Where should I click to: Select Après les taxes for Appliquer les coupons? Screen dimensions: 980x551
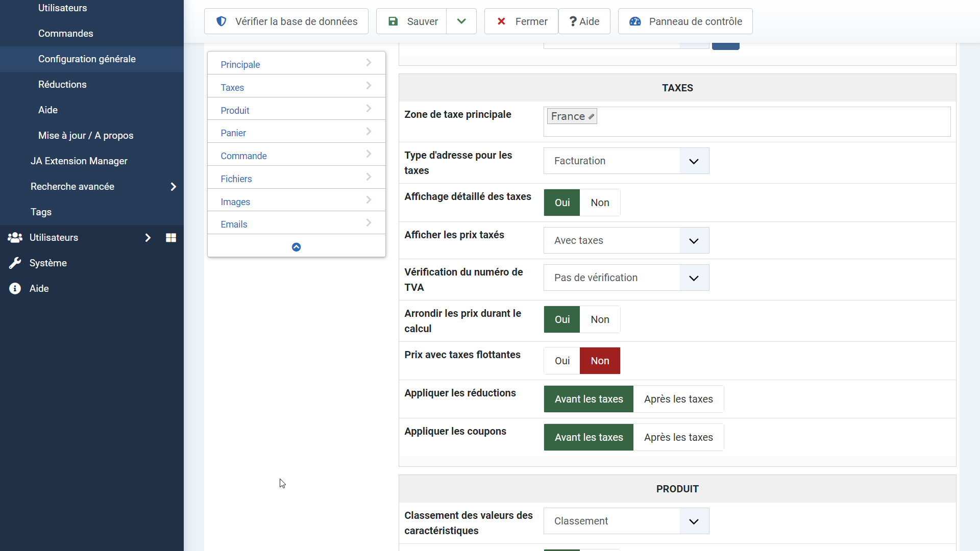[678, 437]
